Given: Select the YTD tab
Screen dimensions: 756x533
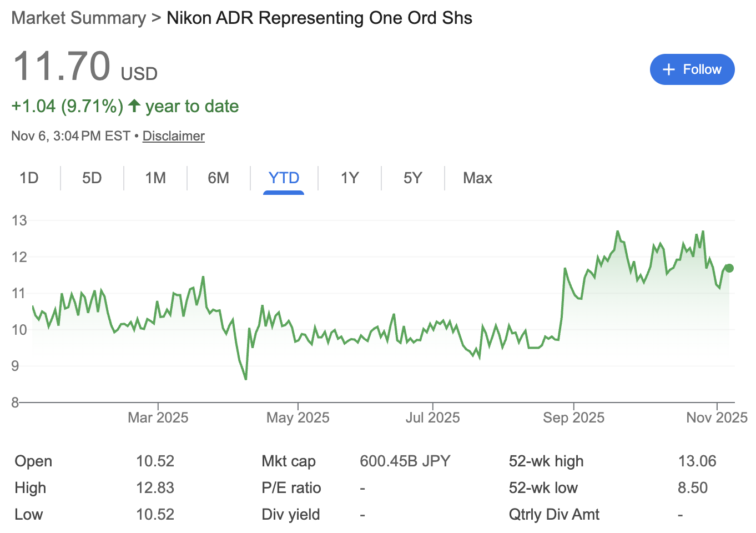Looking at the screenshot, I should click(x=284, y=178).
